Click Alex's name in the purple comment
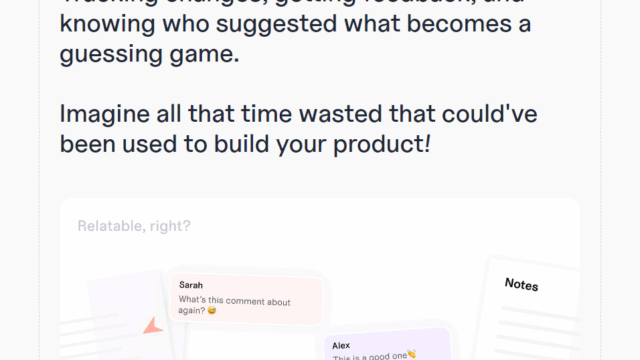The width and height of the screenshot is (640, 360). point(341,346)
